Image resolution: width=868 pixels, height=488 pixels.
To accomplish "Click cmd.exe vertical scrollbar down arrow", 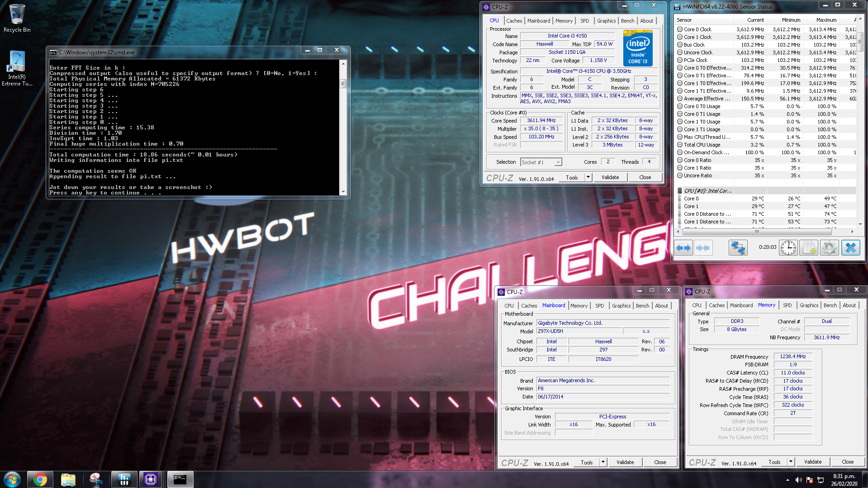I will point(343,192).
